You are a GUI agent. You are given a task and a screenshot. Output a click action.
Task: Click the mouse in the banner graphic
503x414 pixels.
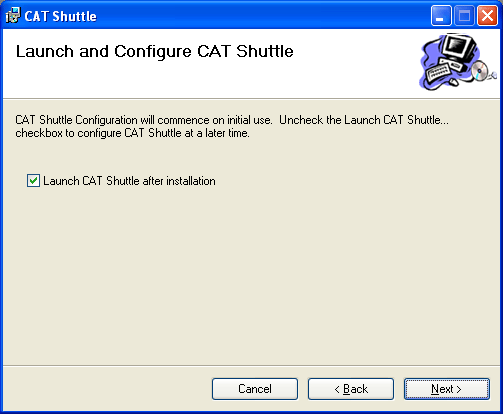tap(454, 81)
